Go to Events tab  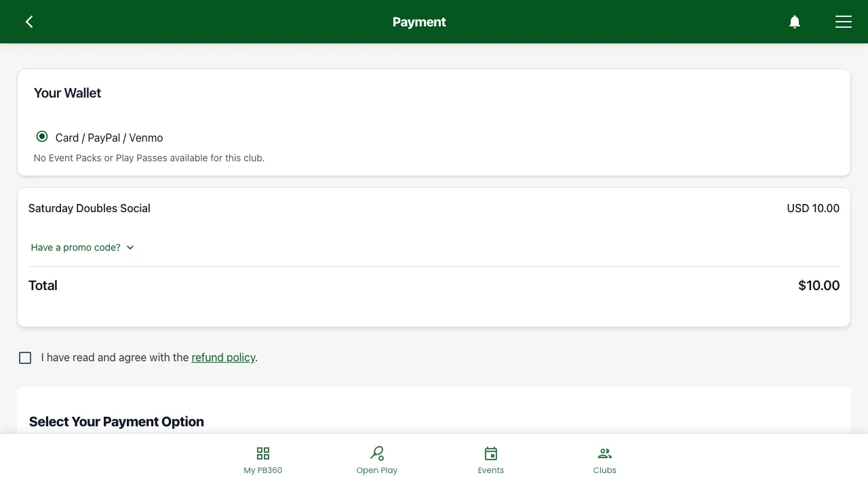point(491,460)
